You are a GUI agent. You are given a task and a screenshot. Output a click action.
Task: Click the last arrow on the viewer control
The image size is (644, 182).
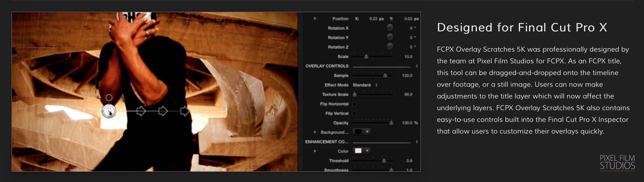pyautogui.click(x=185, y=111)
